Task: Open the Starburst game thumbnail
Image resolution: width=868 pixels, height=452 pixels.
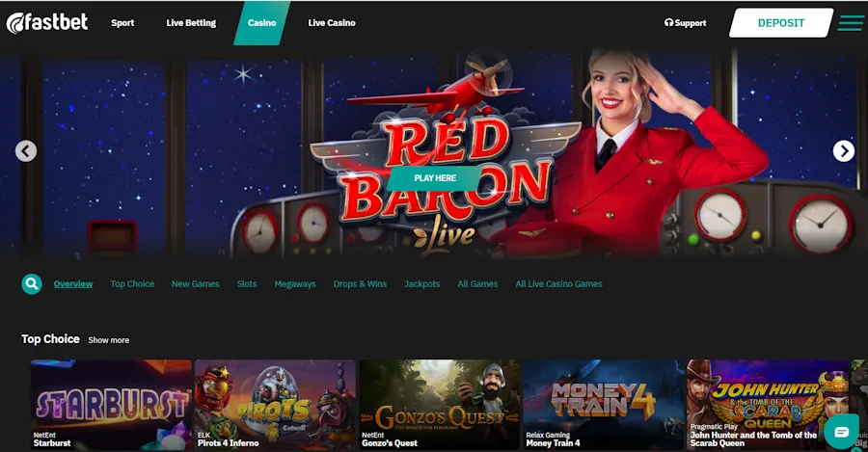Action: [111, 405]
